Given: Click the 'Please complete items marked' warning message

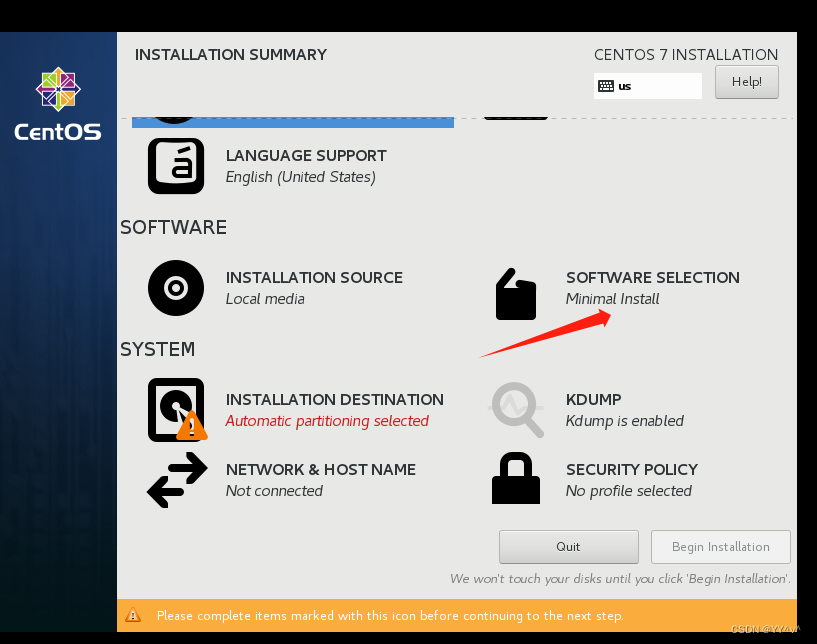Looking at the screenshot, I should [390, 615].
